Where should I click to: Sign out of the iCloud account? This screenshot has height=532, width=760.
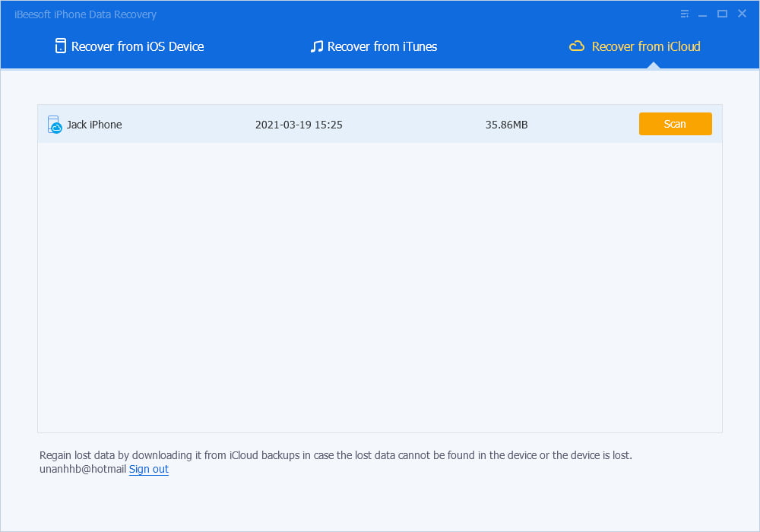[149, 469]
